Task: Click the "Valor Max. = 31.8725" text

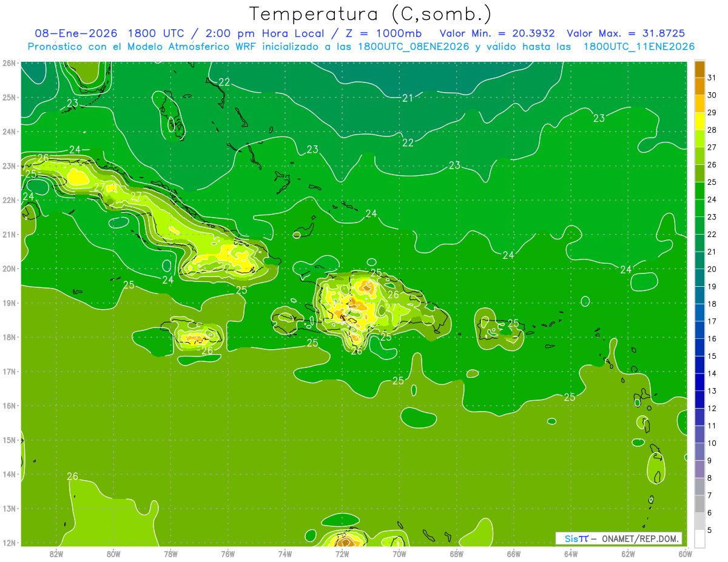Action: pos(626,33)
